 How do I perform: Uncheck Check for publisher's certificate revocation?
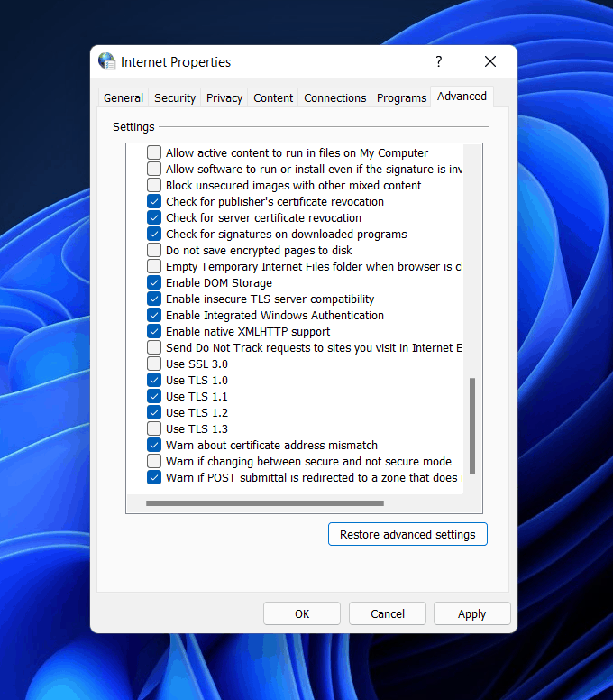click(154, 201)
